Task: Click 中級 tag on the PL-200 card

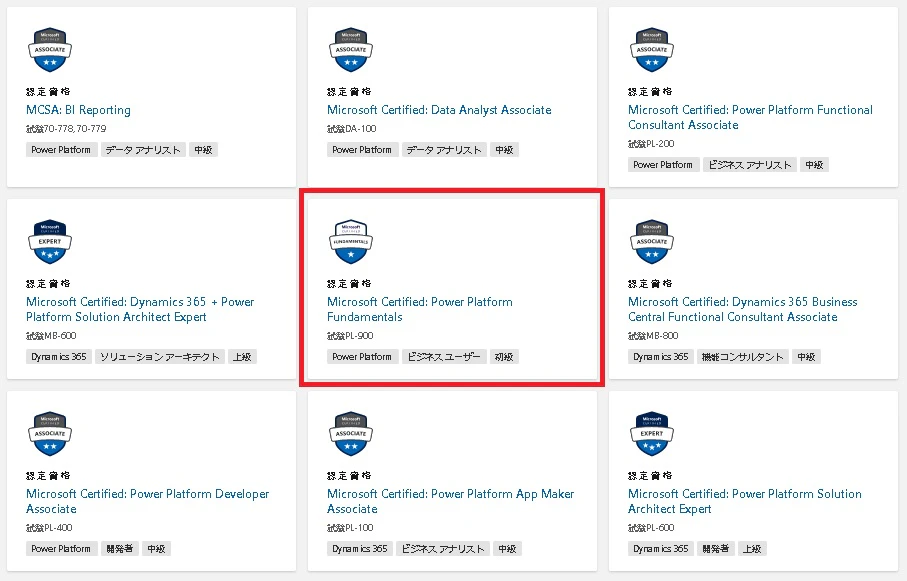Action: pos(814,165)
